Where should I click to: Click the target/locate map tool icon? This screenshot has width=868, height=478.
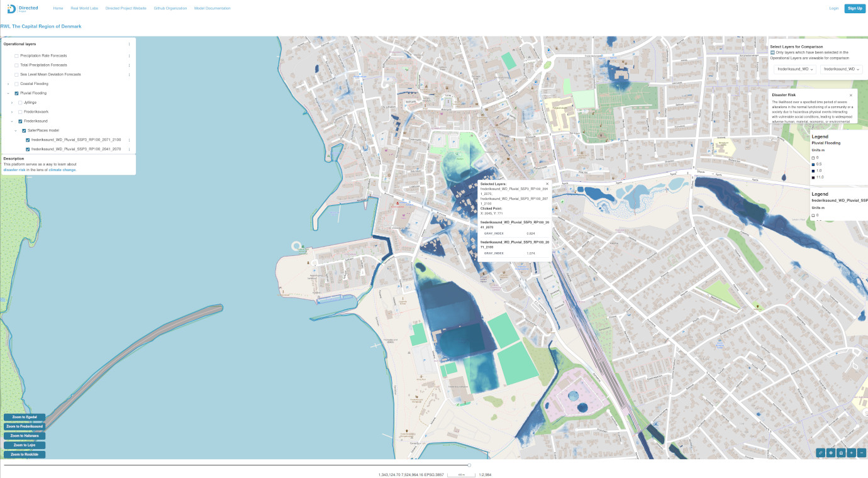tap(830, 452)
